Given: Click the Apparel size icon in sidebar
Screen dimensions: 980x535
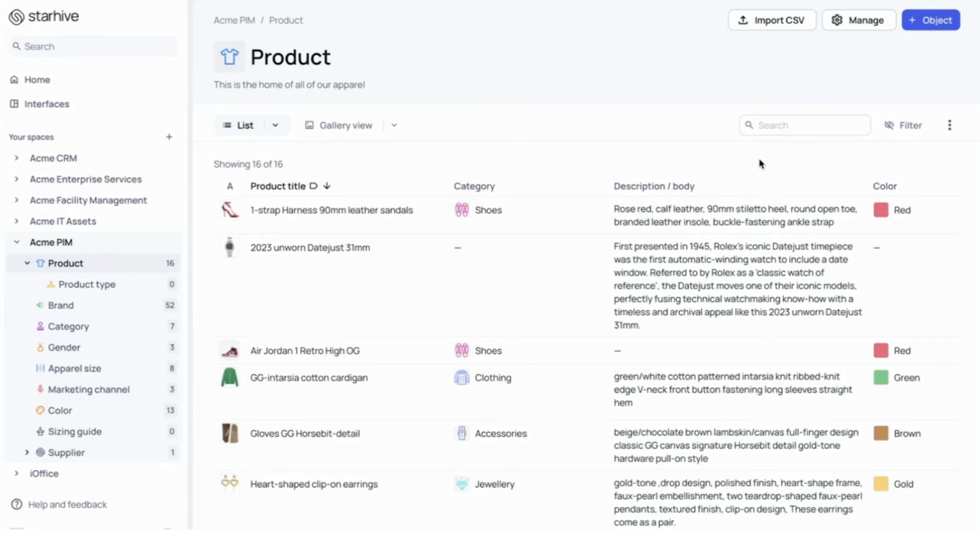Looking at the screenshot, I should (39, 368).
